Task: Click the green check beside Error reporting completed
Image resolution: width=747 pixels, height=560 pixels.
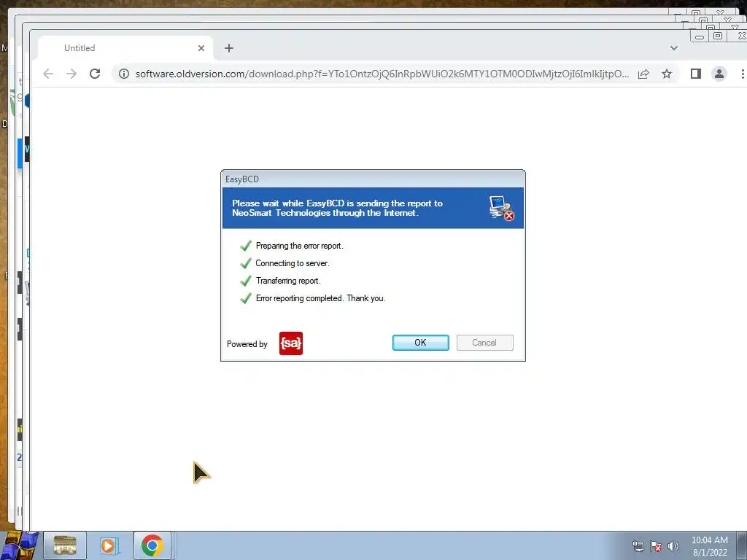Action: pos(246,298)
